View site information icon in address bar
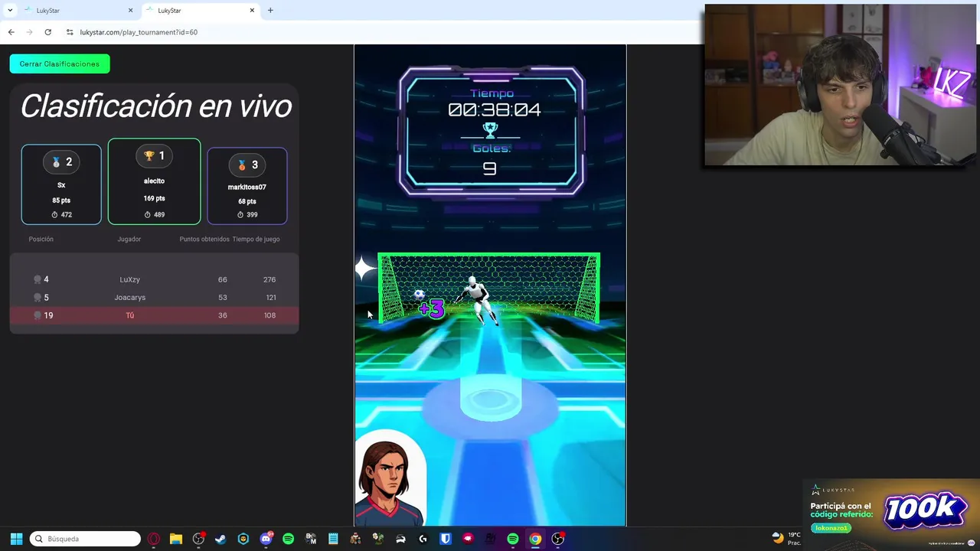The width and height of the screenshot is (980, 551). (70, 32)
